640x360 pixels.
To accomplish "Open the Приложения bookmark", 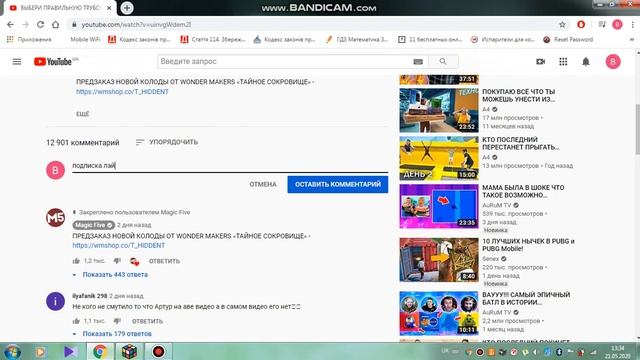I will (29, 40).
